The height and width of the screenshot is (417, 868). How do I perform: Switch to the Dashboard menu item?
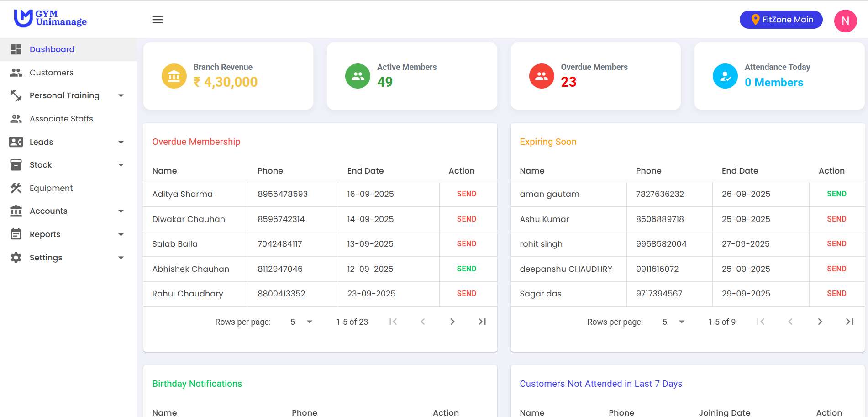52,49
